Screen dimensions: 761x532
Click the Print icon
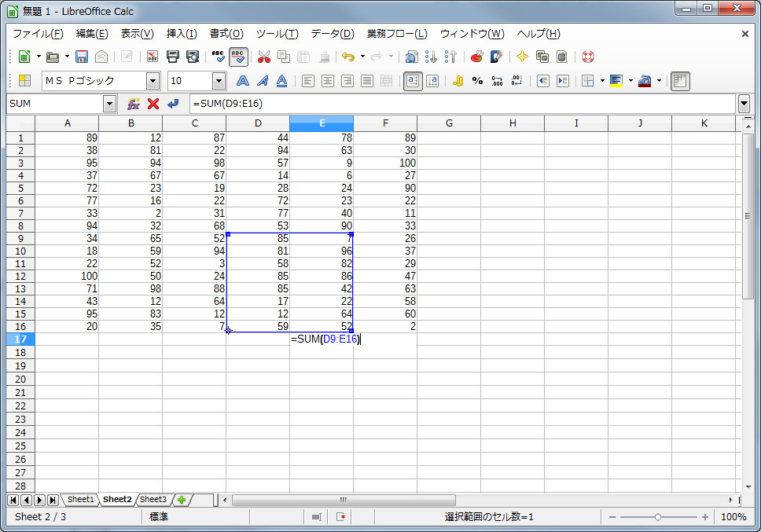point(173,57)
